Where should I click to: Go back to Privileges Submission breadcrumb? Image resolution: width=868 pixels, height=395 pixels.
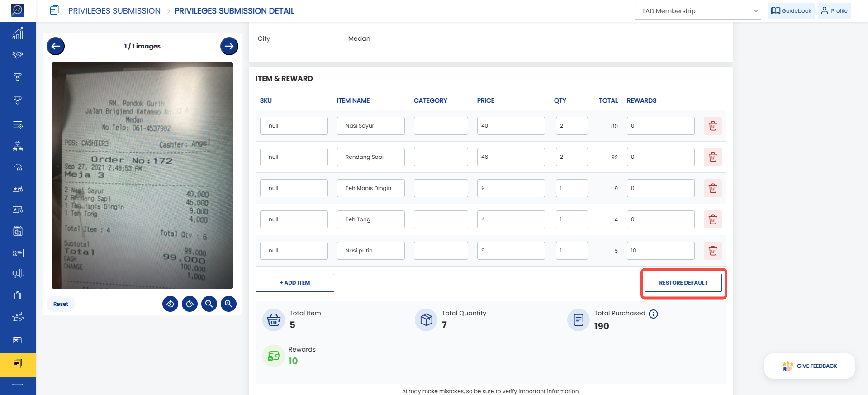pos(114,11)
